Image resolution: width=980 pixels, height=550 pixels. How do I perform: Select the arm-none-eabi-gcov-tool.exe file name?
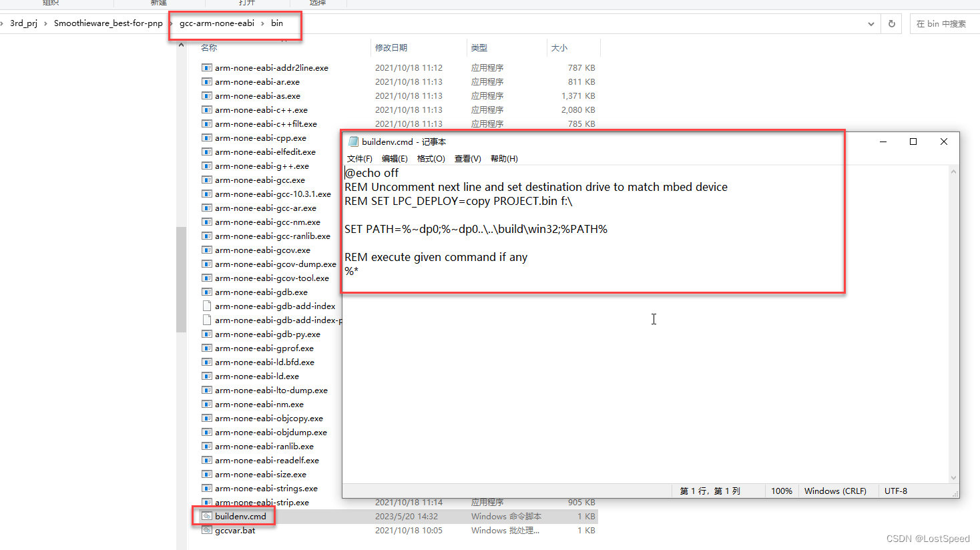coord(272,278)
